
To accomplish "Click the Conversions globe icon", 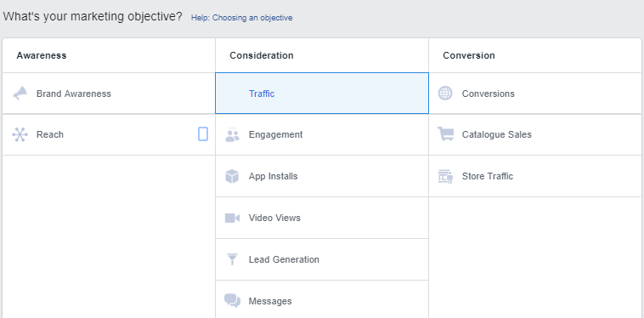I will [x=445, y=94].
